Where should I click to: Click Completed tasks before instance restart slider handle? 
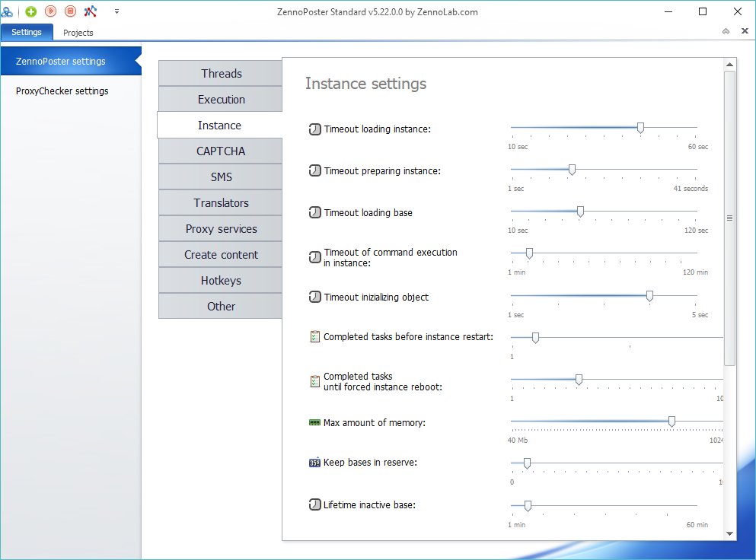click(535, 338)
